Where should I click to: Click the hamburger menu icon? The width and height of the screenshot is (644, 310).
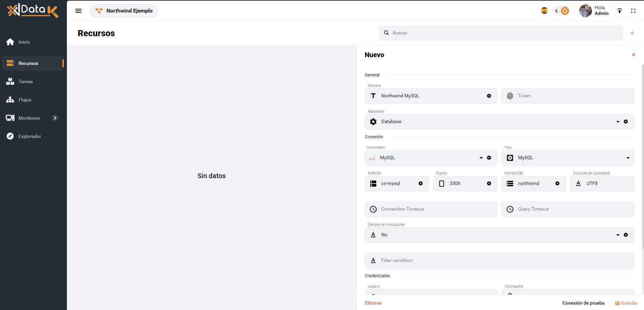[78, 11]
